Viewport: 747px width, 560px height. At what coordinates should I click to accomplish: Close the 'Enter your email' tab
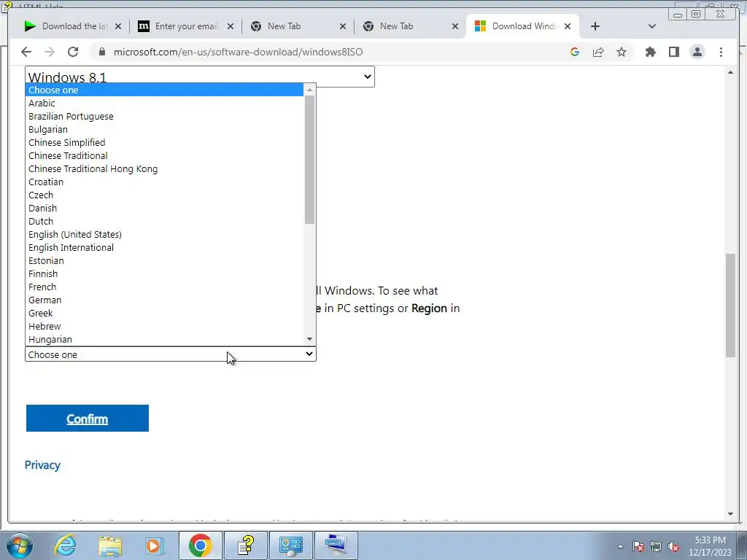[231, 26]
